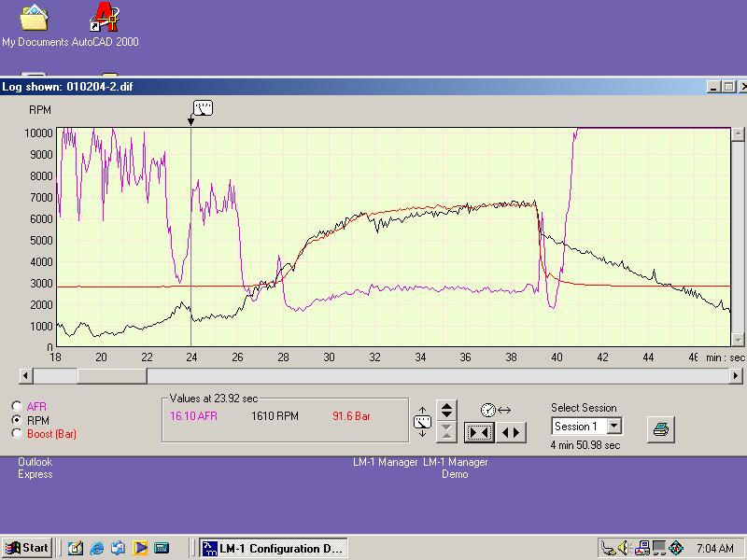Open the Select Session dropdown
The width and height of the screenshot is (747, 560).
coord(613,427)
